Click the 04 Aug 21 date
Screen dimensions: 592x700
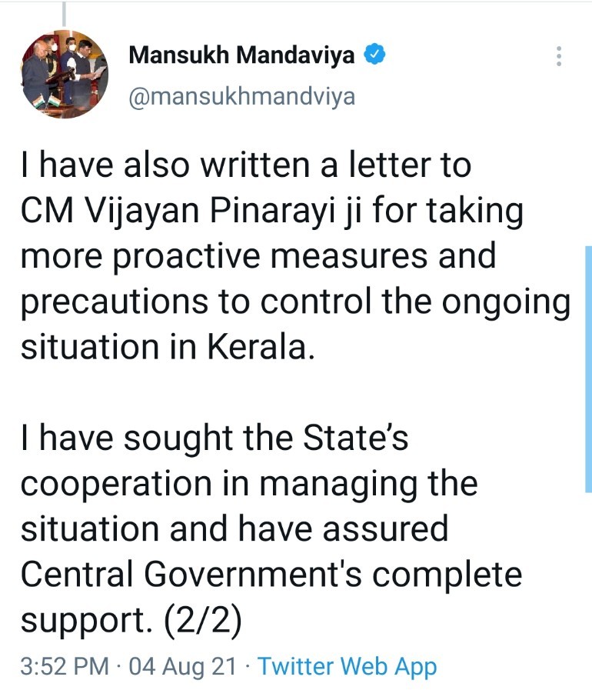pos(183,666)
